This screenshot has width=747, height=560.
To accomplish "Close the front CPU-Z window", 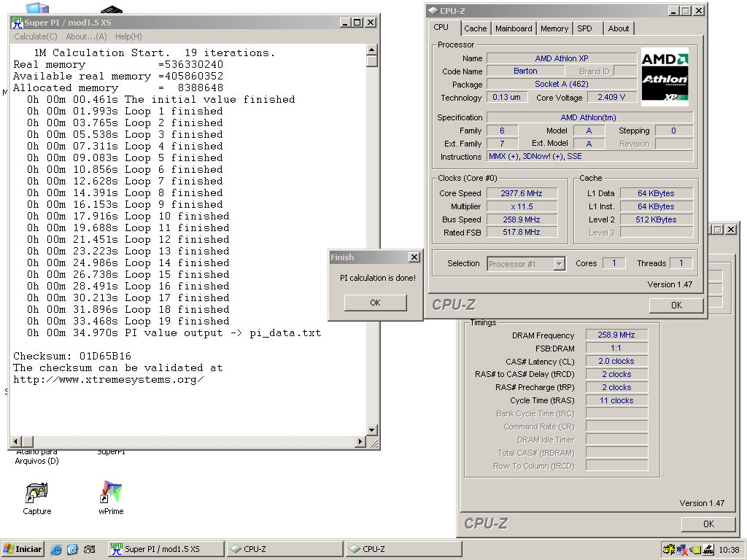I will (698, 10).
